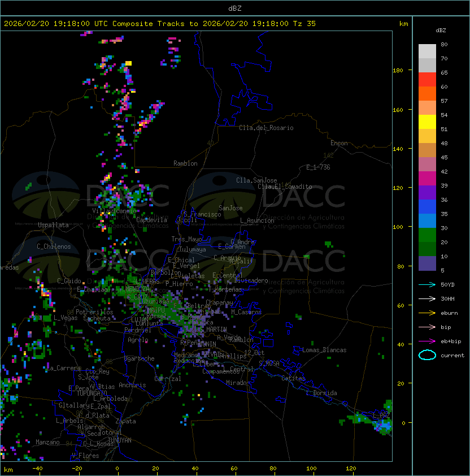Click the 'Tulumaya' map label
The image size is (470, 476).
pyautogui.click(x=193, y=249)
